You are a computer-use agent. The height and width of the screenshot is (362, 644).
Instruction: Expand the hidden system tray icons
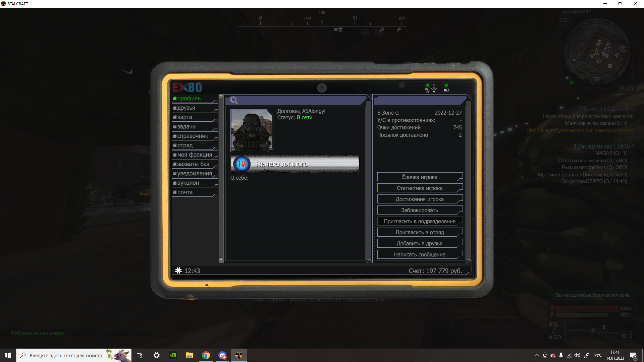(537, 355)
